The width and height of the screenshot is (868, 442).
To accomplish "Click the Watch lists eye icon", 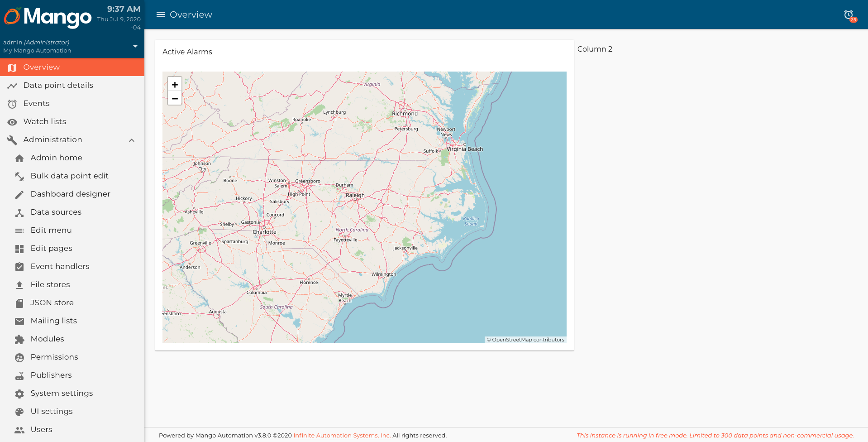I will 12,122.
